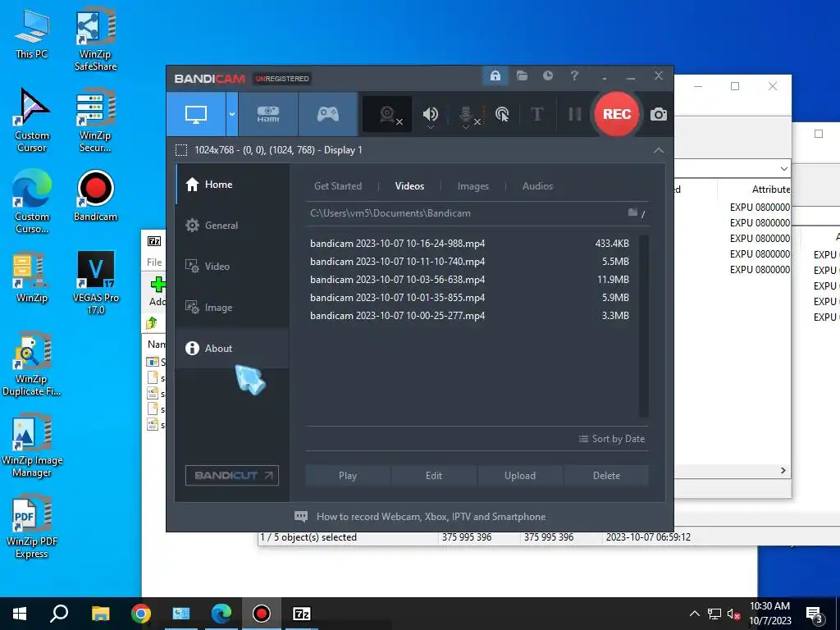This screenshot has height=630, width=840.
Task: Open the Video settings section
Action: click(x=232, y=267)
